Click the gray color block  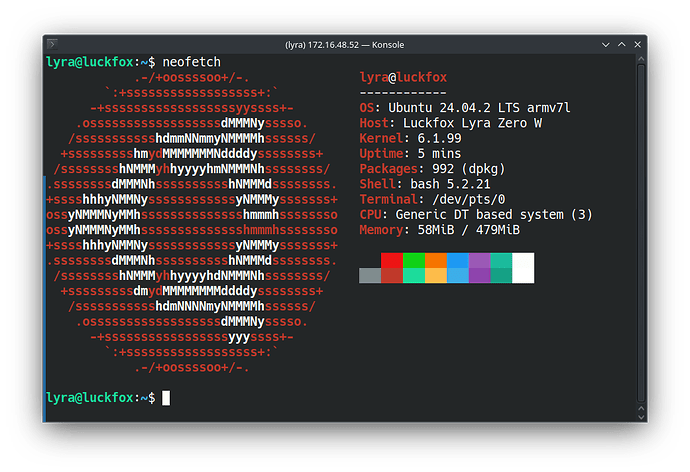click(x=370, y=276)
